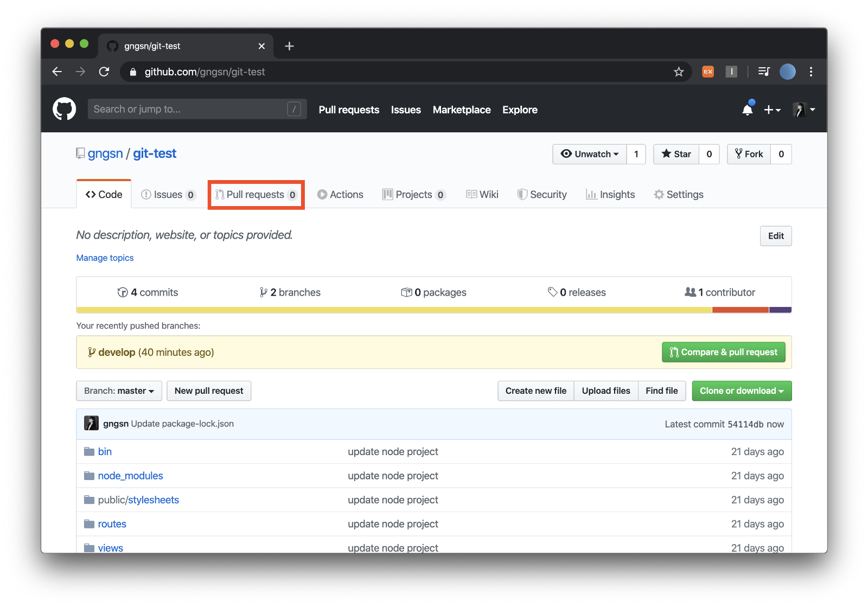Open the routes folder
868x607 pixels.
(112, 524)
